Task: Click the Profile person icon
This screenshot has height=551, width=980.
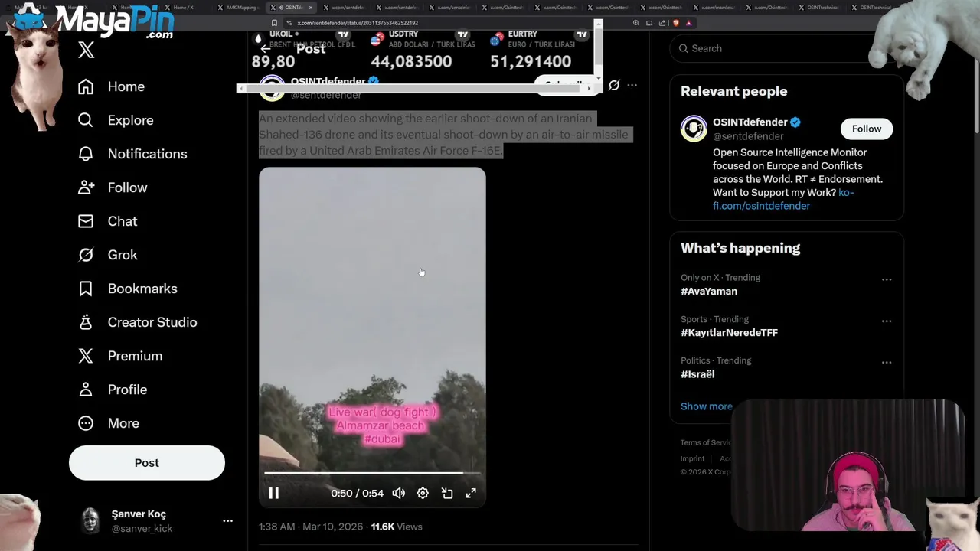Action: tap(86, 390)
